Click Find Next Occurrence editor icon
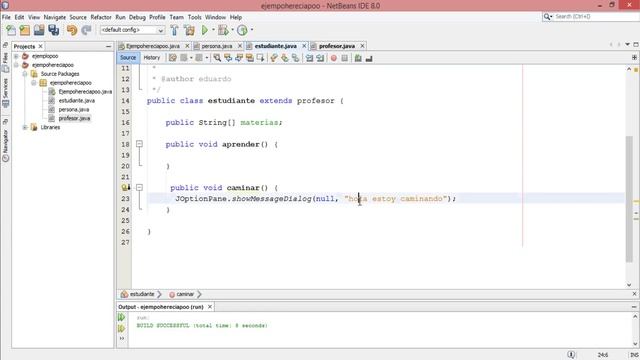640x360 pixels. coord(239,58)
